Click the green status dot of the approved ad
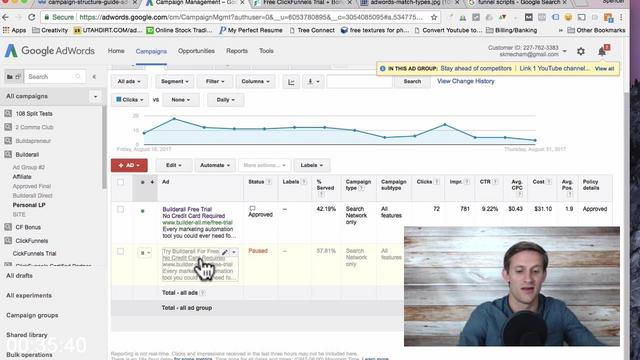640x360 pixels. (x=142, y=211)
